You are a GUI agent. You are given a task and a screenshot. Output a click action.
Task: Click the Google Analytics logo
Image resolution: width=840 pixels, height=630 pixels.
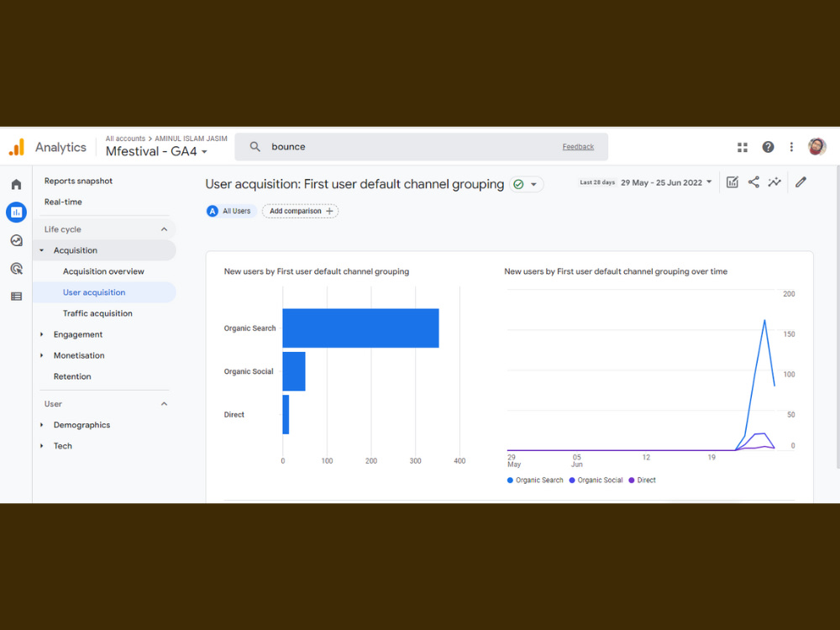coord(17,147)
